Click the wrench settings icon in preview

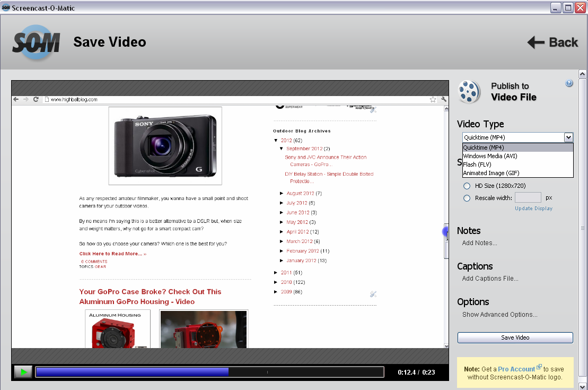(444, 99)
